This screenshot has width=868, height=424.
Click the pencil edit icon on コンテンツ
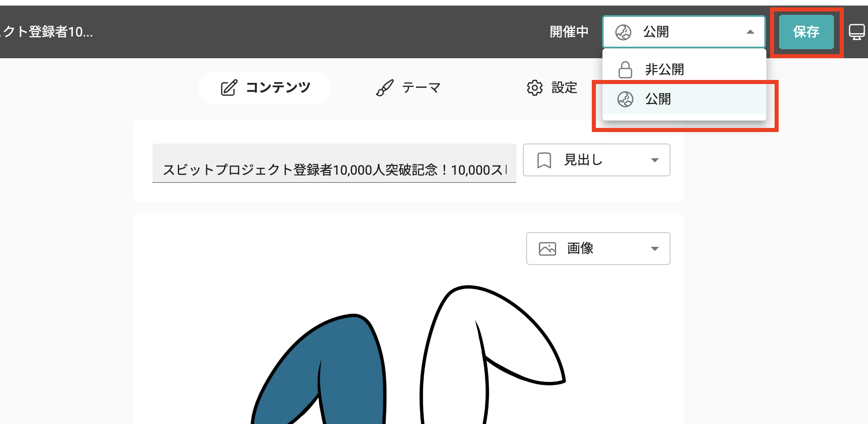[x=229, y=88]
